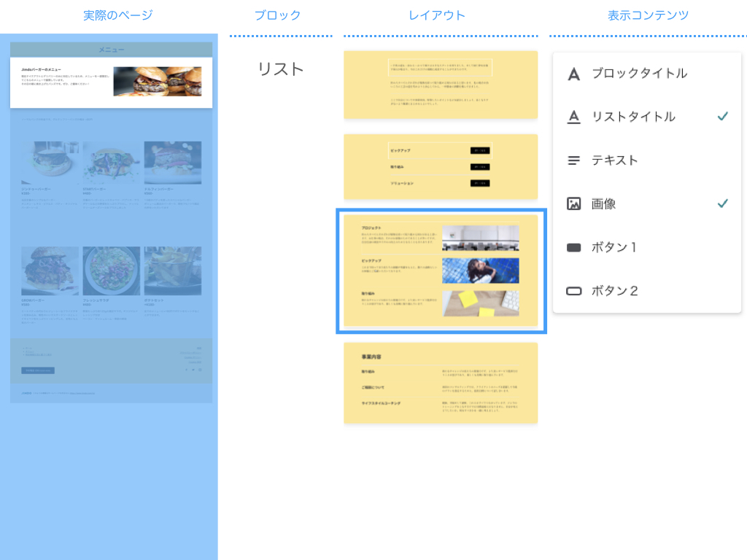
Task: Choose the list layout with black buttons
Action: point(441,167)
